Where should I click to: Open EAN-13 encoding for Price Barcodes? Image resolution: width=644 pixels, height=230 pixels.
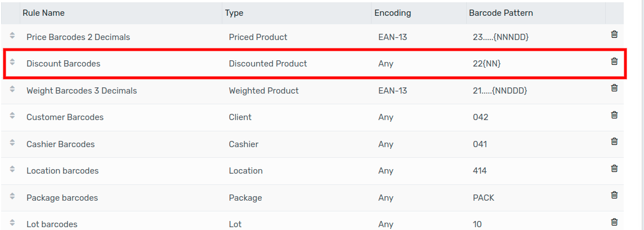click(x=392, y=37)
